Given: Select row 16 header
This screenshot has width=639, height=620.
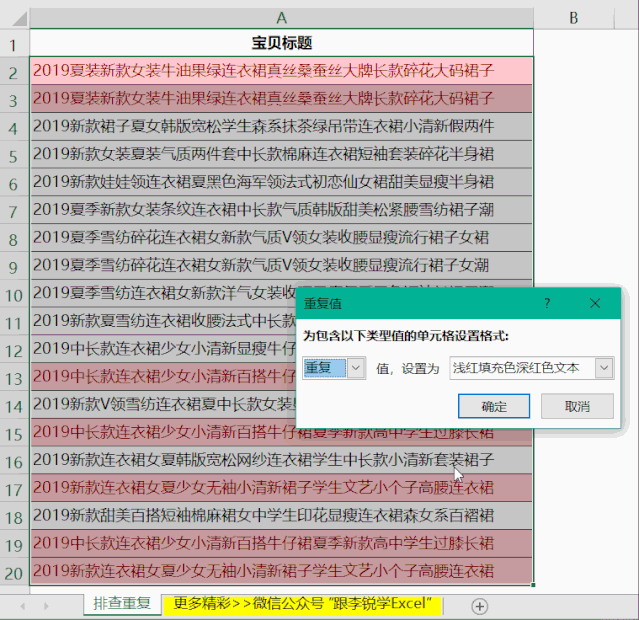Looking at the screenshot, I should (14, 462).
